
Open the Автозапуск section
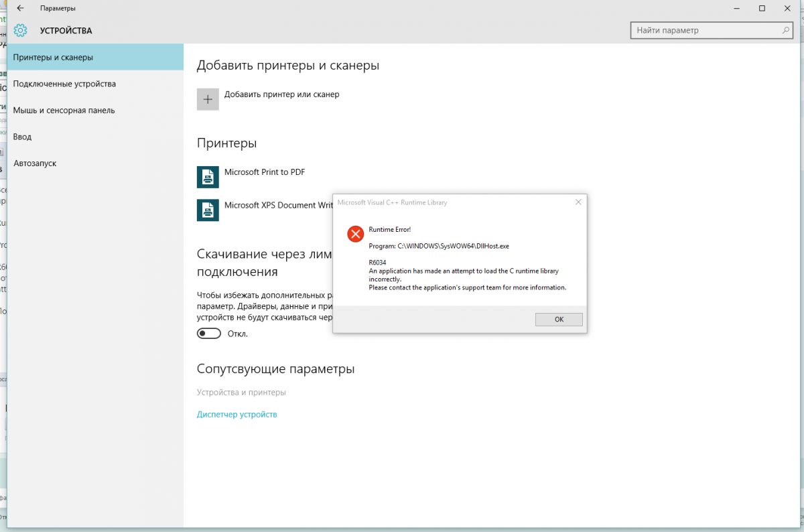coord(96,163)
